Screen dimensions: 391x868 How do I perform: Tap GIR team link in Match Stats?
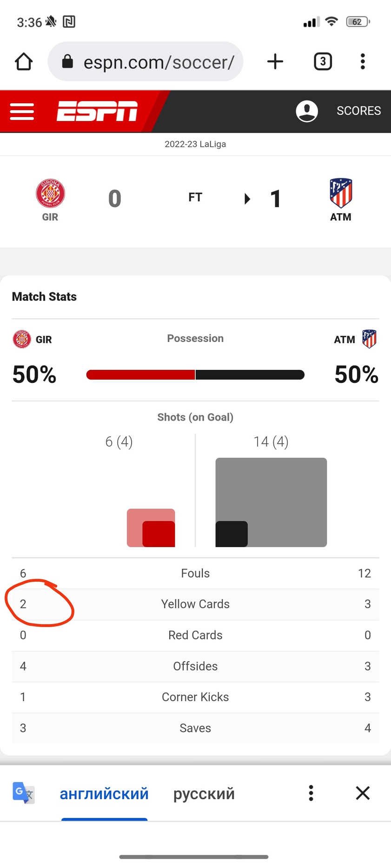click(x=32, y=339)
